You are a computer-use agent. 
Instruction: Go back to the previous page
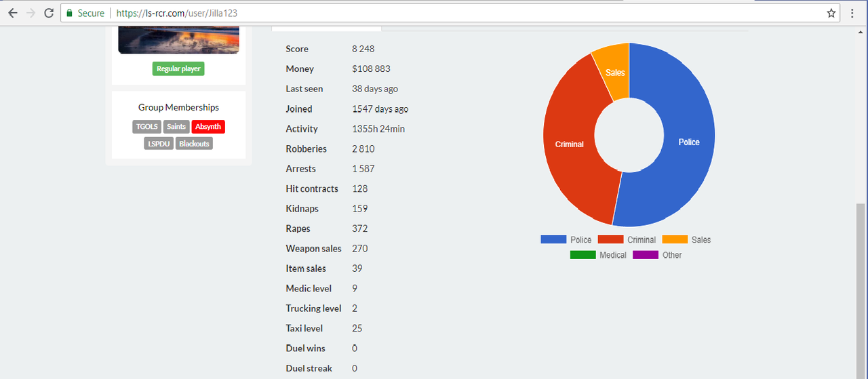pos(13,13)
